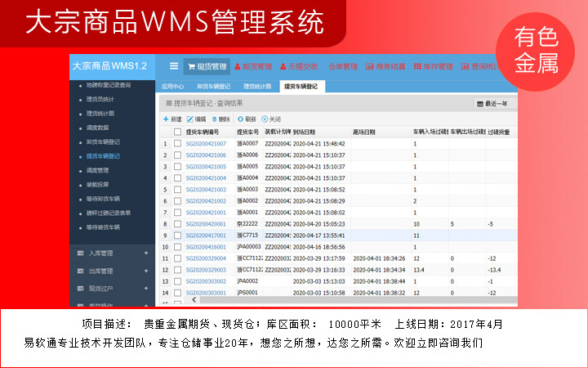
Task: Open the 期货管理 top menu
Action: tap(253, 66)
